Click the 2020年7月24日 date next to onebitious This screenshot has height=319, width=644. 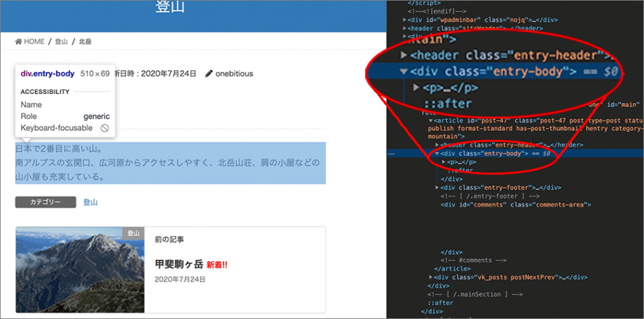pos(168,74)
